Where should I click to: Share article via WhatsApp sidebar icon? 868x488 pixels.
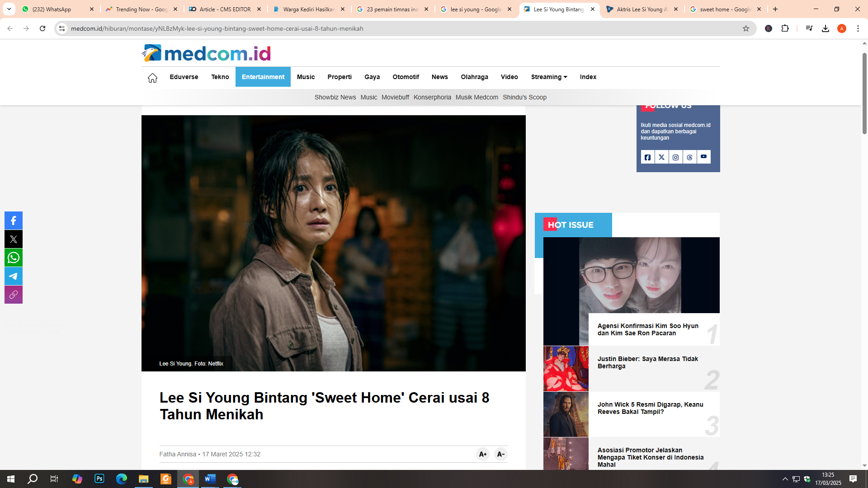click(x=14, y=258)
